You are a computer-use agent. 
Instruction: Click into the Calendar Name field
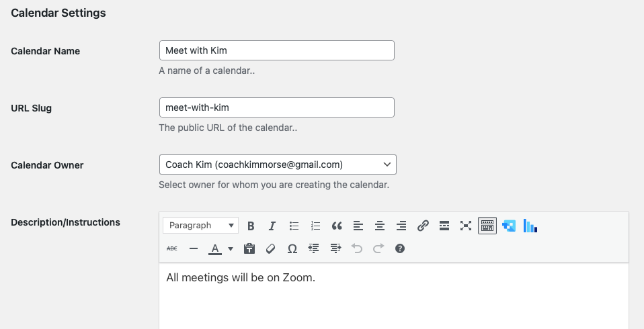click(x=276, y=51)
